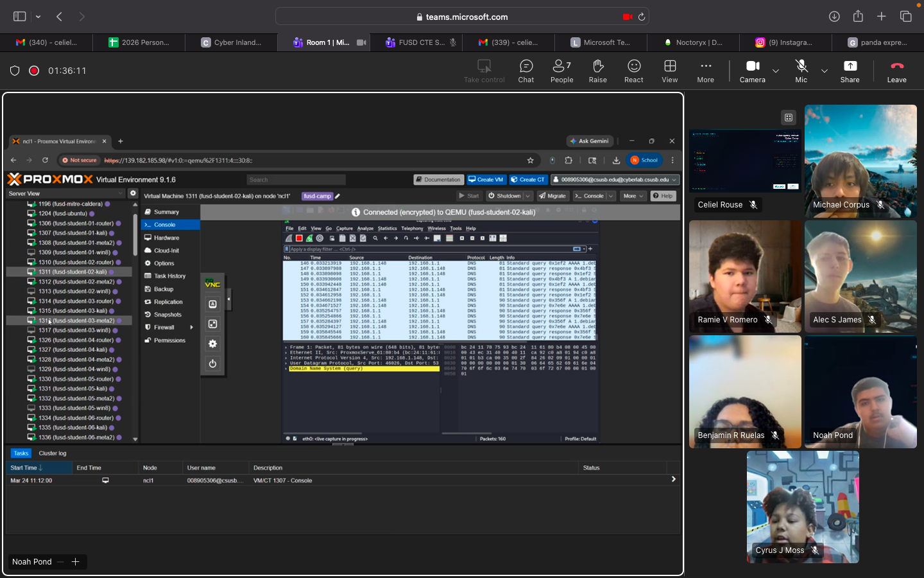924x578 pixels.
Task: Open the Chat panel in Teams
Action: coord(526,70)
